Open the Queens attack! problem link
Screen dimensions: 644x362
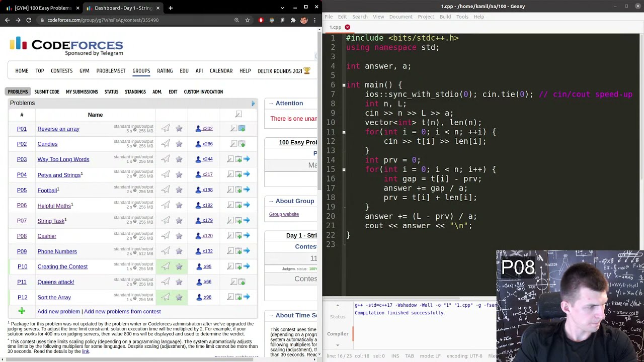(x=55, y=282)
